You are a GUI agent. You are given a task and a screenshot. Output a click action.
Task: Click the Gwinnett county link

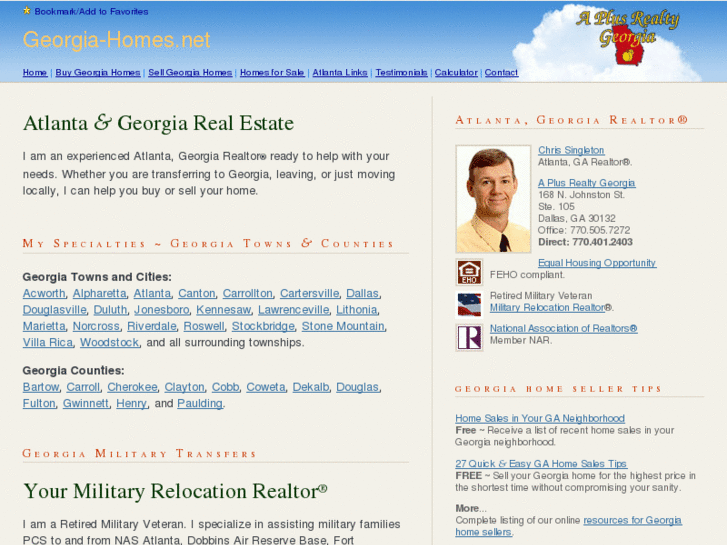[x=86, y=404]
